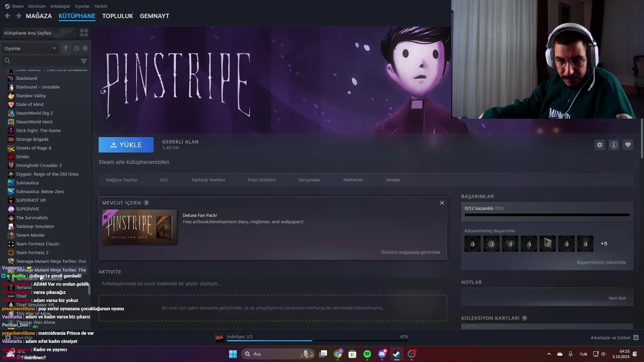Select Stronghold Crusader 2 in library
Image resolution: width=644 pixels, height=362 pixels.
pos(39,165)
